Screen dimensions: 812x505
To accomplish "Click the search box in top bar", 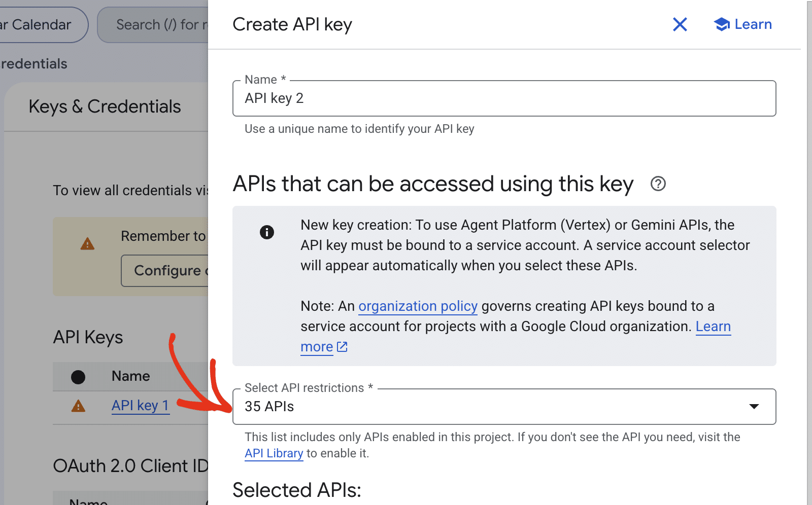I will tap(153, 25).
